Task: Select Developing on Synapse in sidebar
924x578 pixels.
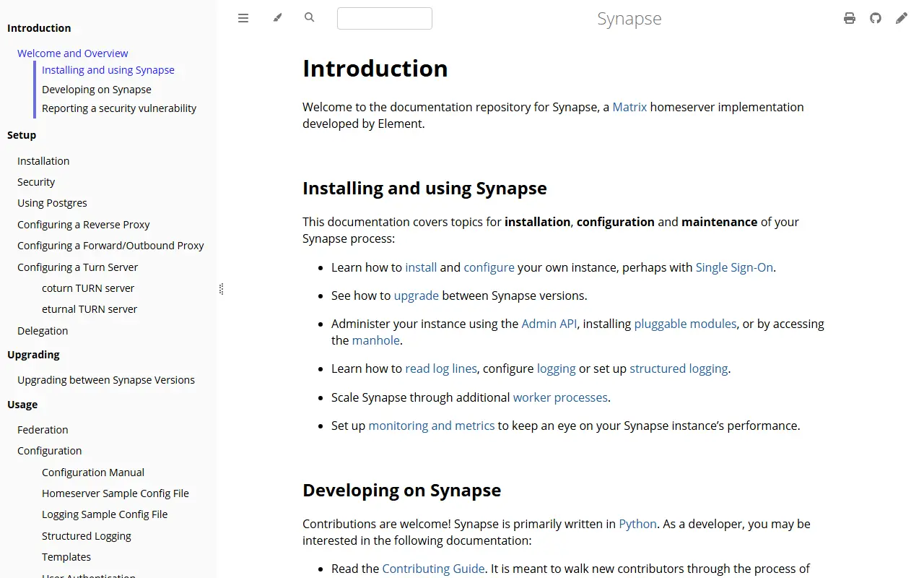Action: [97, 90]
